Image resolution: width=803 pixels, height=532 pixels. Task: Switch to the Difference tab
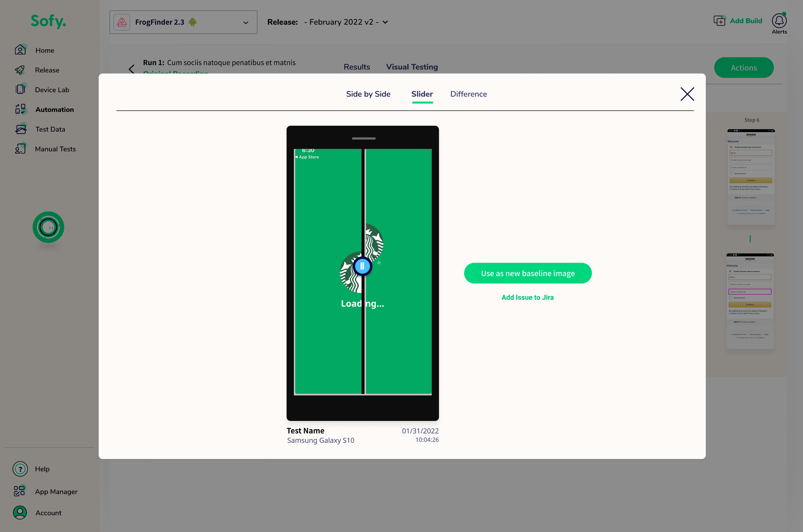coord(469,94)
